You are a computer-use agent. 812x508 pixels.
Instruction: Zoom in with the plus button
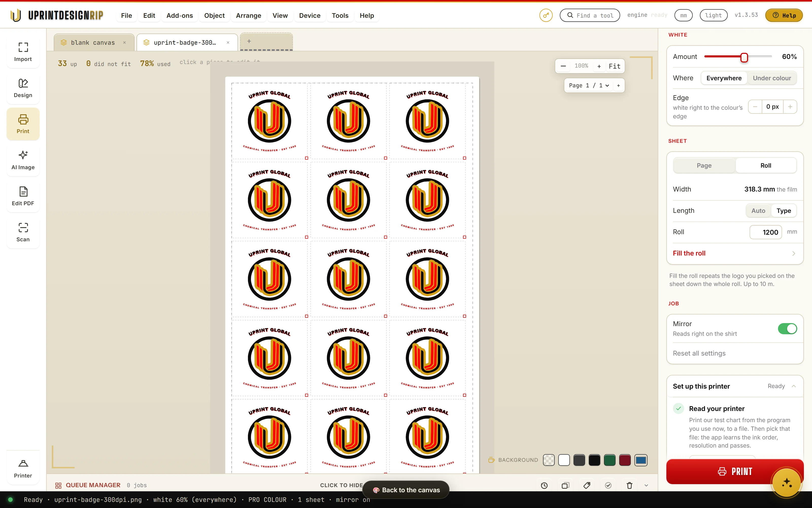pyautogui.click(x=599, y=66)
